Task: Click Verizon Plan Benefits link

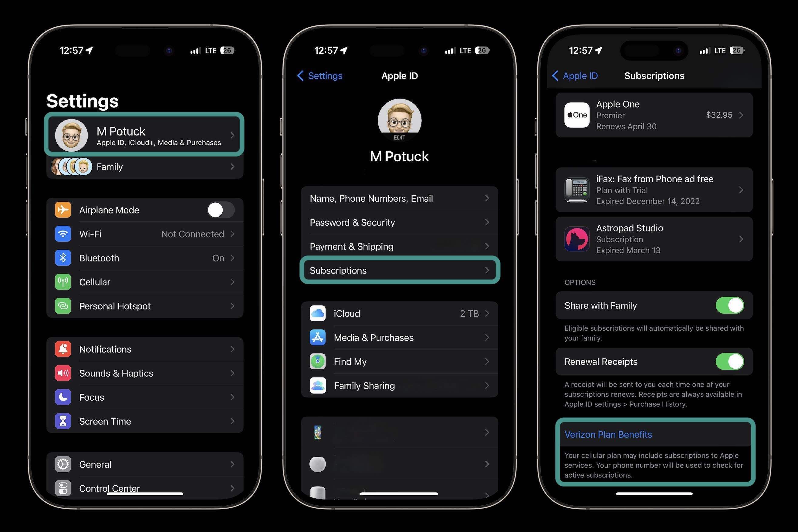Action: tap(608, 434)
